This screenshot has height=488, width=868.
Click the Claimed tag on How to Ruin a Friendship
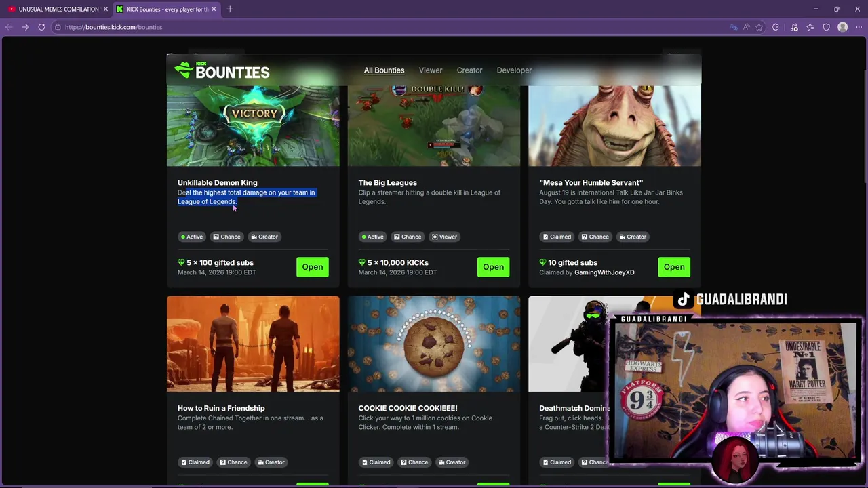195,462
